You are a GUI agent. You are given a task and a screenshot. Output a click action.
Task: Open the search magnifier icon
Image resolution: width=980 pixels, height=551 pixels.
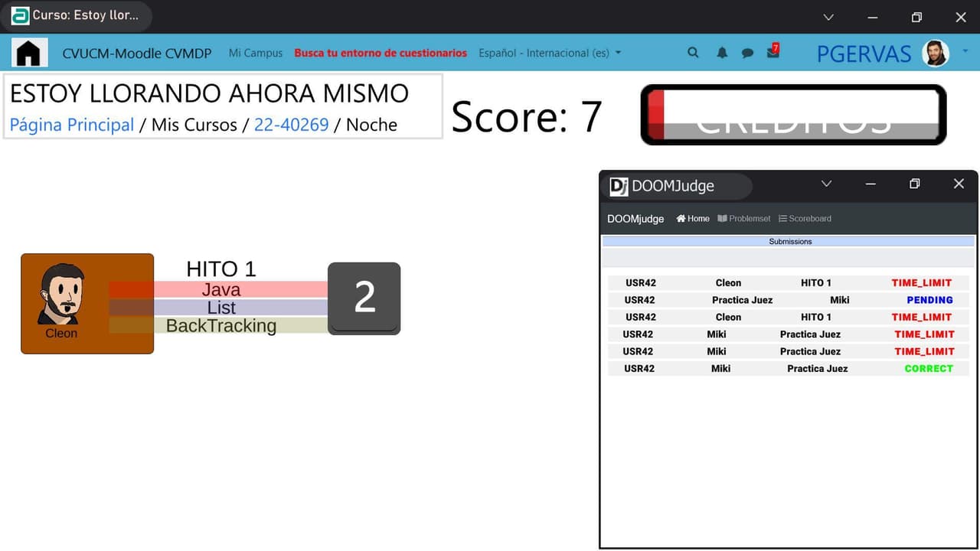point(693,53)
